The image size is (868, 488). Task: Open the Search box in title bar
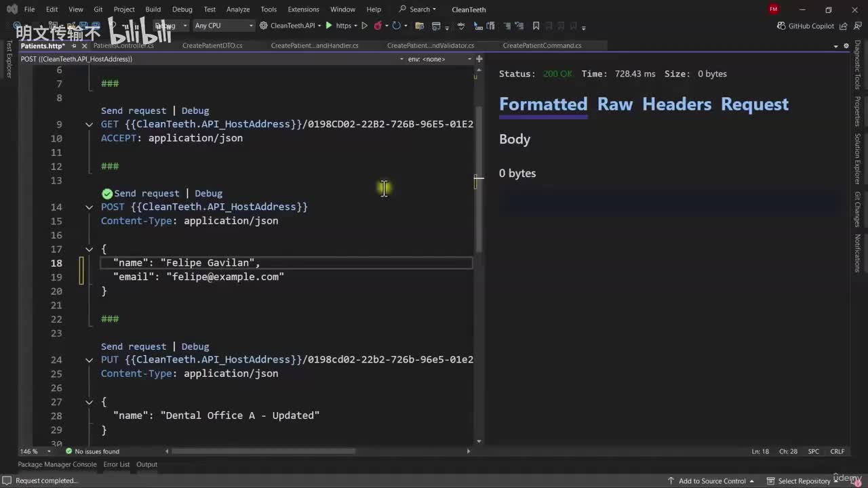click(418, 9)
